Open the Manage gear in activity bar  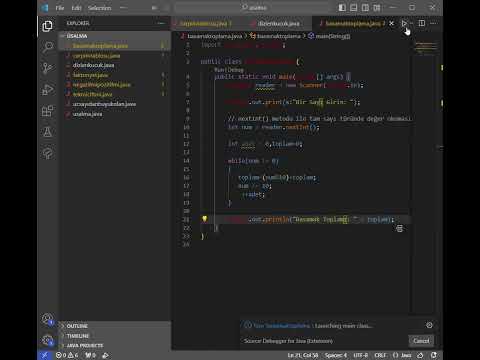pyautogui.click(x=47, y=340)
